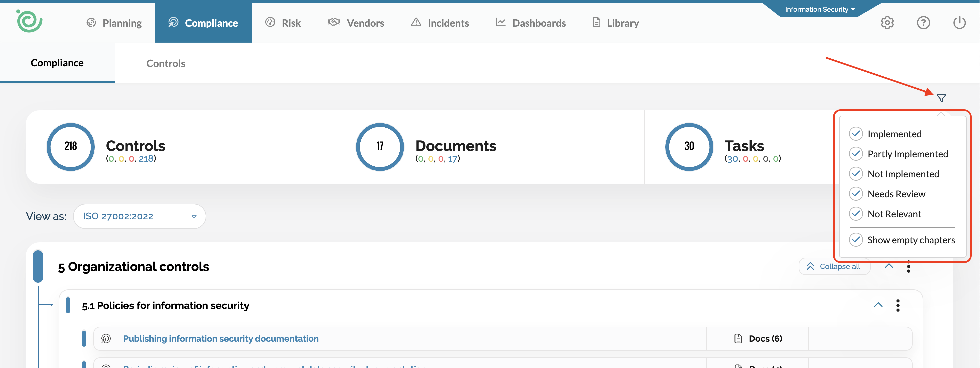Click the filter funnel icon
The height and width of the screenshot is (368, 980).
coord(941,98)
